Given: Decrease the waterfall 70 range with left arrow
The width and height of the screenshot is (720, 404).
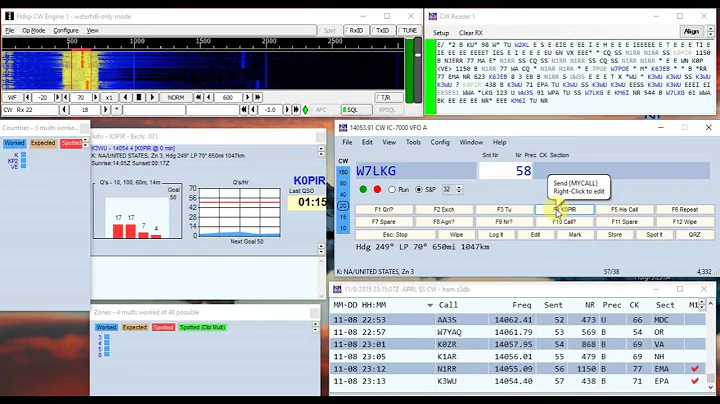Looking at the screenshot, I should 66,97.
